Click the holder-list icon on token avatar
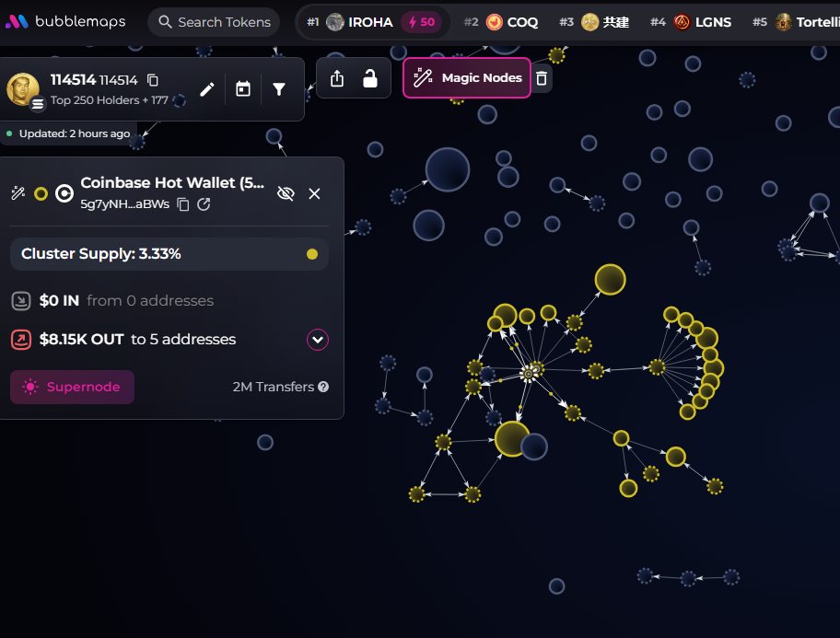840x638 pixels. [38, 104]
